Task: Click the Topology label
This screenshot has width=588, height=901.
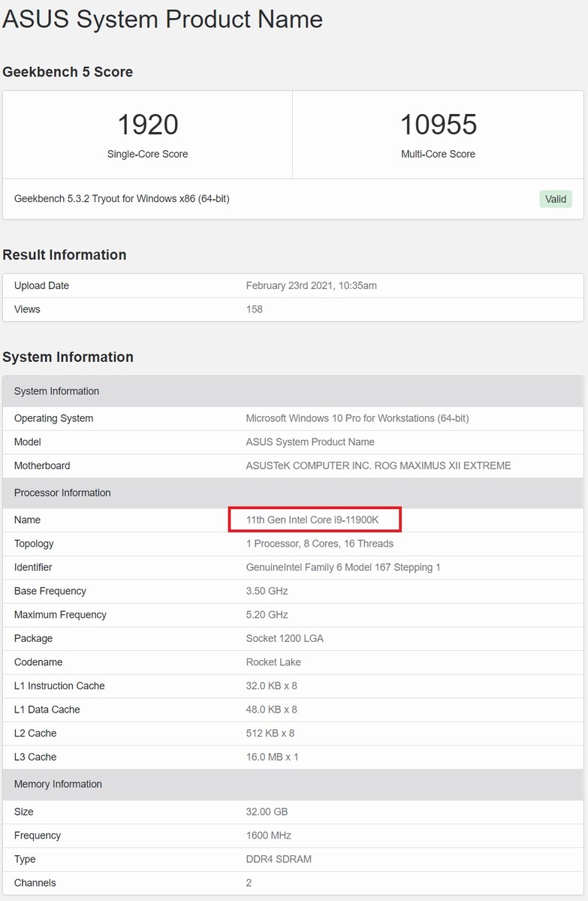Action: 34,544
